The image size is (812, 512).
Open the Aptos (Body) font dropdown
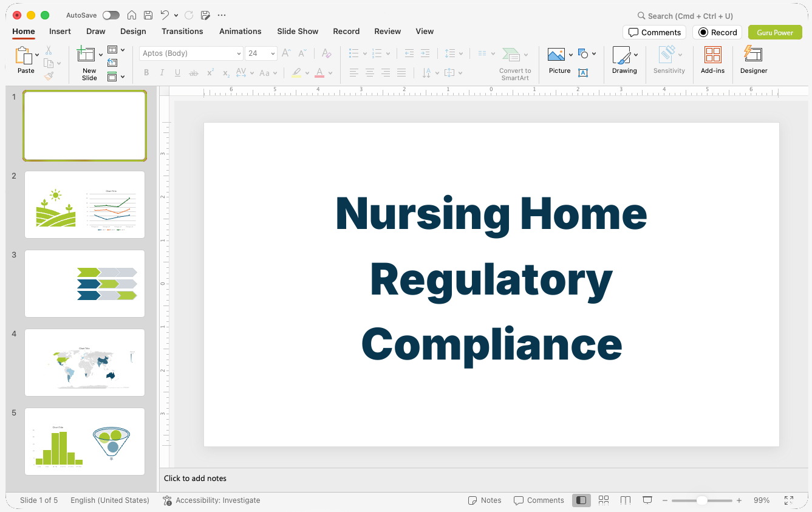click(239, 53)
